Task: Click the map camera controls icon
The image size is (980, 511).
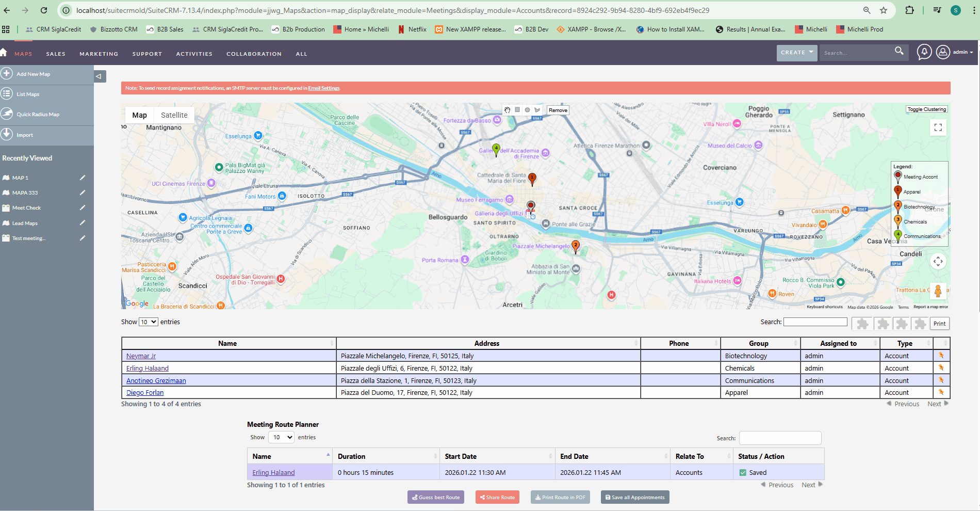Action: pos(938,261)
